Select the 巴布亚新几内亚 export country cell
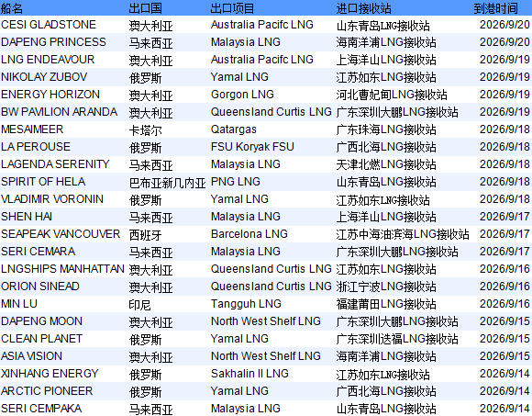 (x=167, y=183)
